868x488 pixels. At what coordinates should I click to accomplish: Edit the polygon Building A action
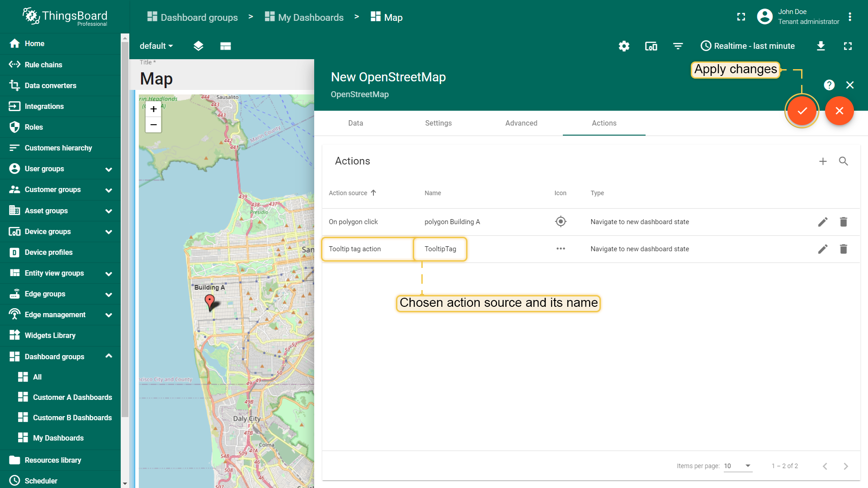823,222
